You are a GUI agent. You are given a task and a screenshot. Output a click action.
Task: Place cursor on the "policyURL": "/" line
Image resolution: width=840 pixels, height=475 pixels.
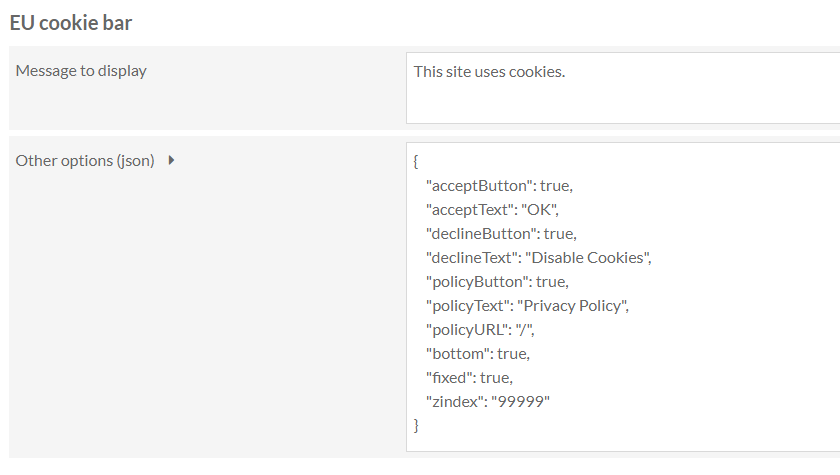tap(480, 330)
